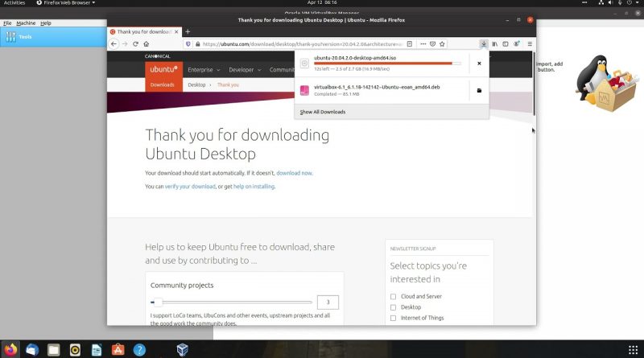Check the Internet of Things checkbox
Viewport: 644px width, 358px height.
393,318
